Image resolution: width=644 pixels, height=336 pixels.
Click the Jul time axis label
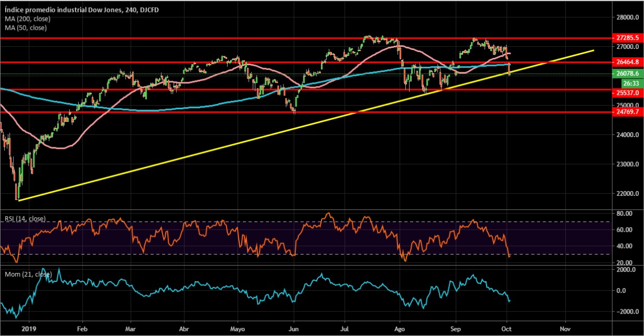point(344,329)
